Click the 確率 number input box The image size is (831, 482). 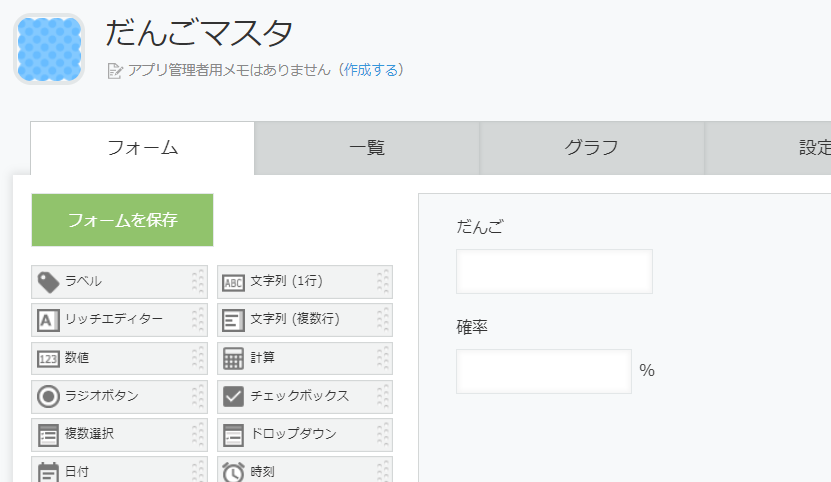coord(544,371)
